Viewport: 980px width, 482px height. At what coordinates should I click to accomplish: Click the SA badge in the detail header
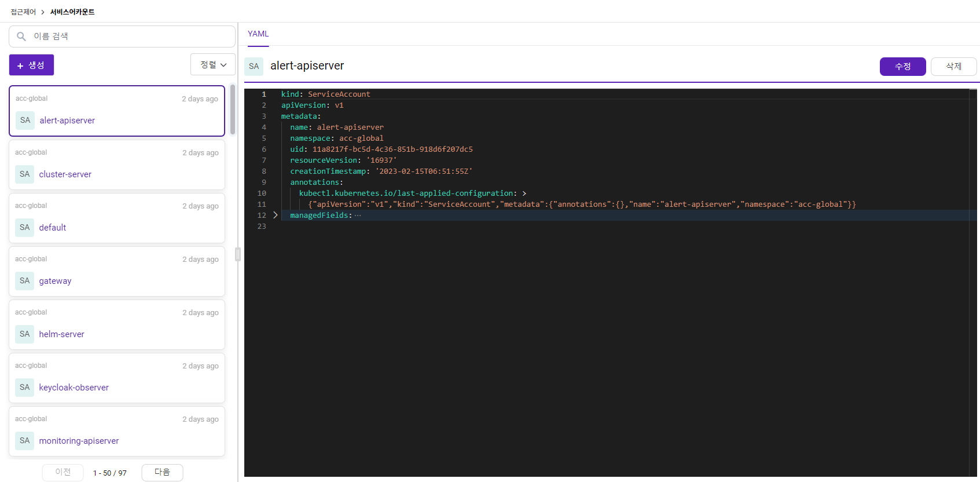click(254, 66)
